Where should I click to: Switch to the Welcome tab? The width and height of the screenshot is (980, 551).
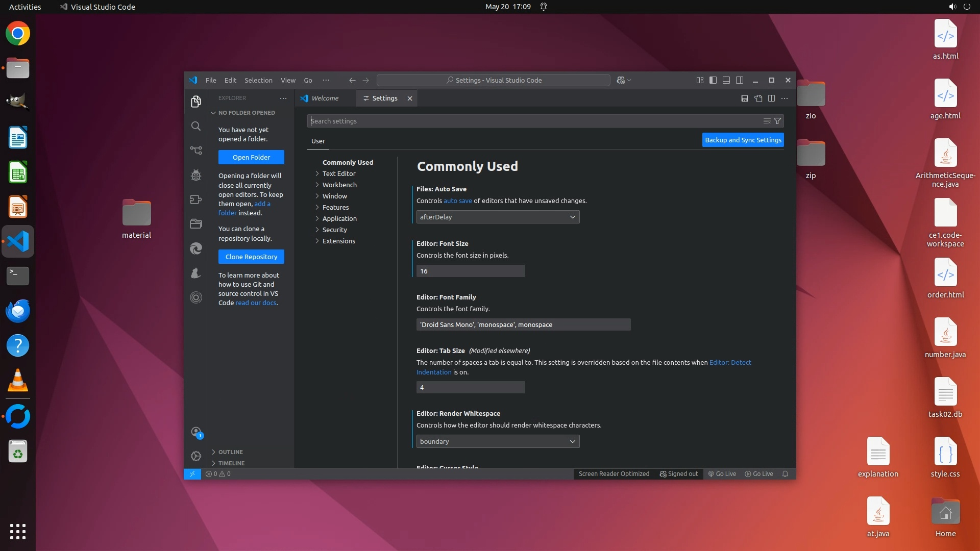point(325,98)
